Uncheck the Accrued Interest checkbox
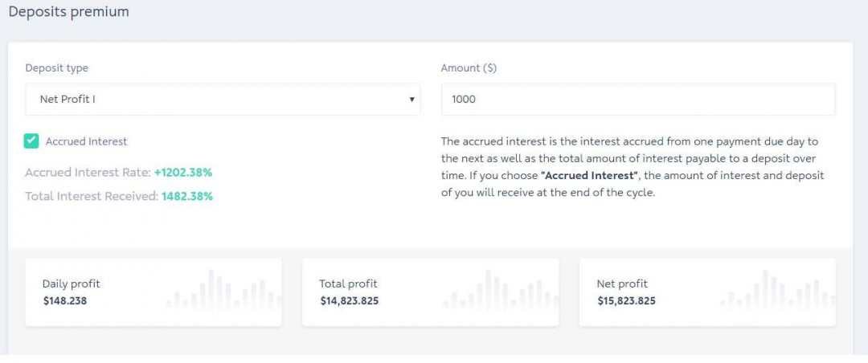 tap(31, 141)
